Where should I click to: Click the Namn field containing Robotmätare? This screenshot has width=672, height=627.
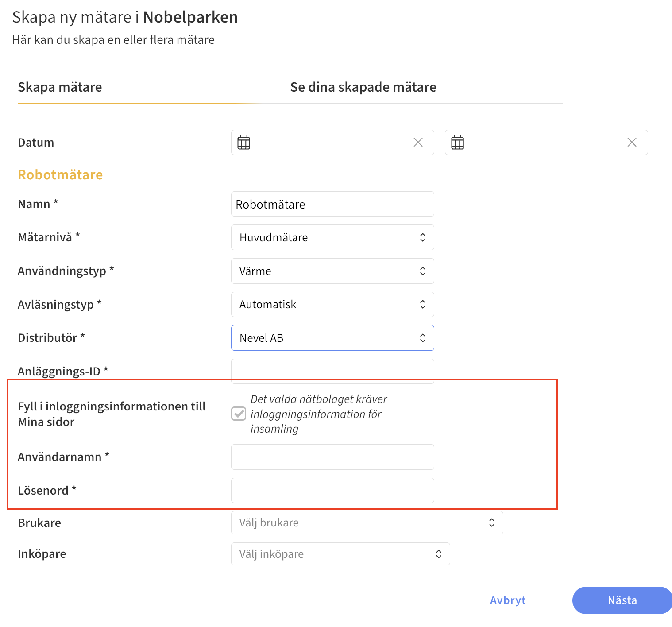(332, 204)
